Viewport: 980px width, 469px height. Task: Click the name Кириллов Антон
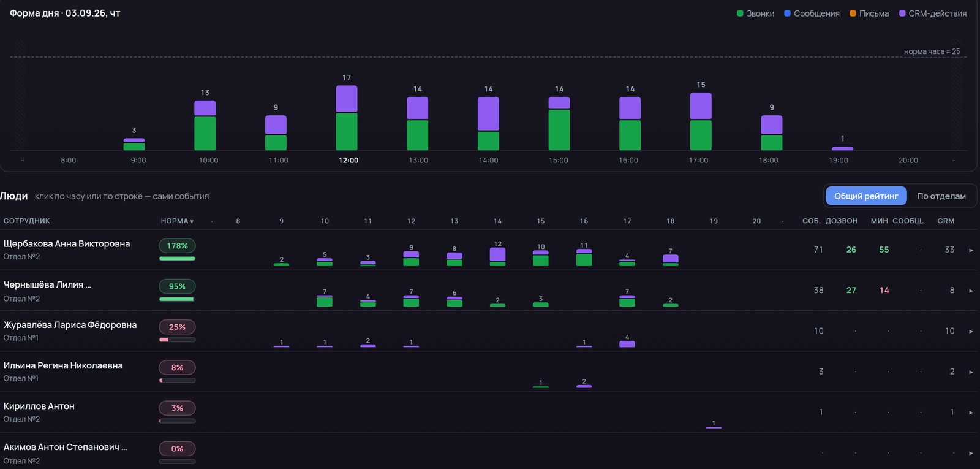coord(39,406)
